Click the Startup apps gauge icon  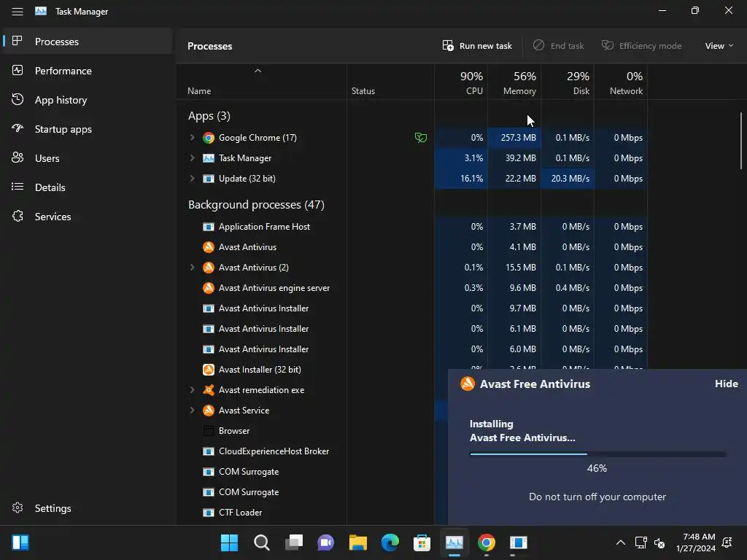(18, 128)
